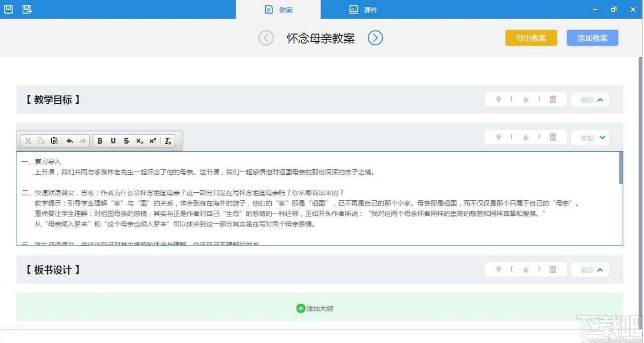This screenshot has width=644, height=343.
Task: Switch to the 课件 tab
Action: pos(363,10)
